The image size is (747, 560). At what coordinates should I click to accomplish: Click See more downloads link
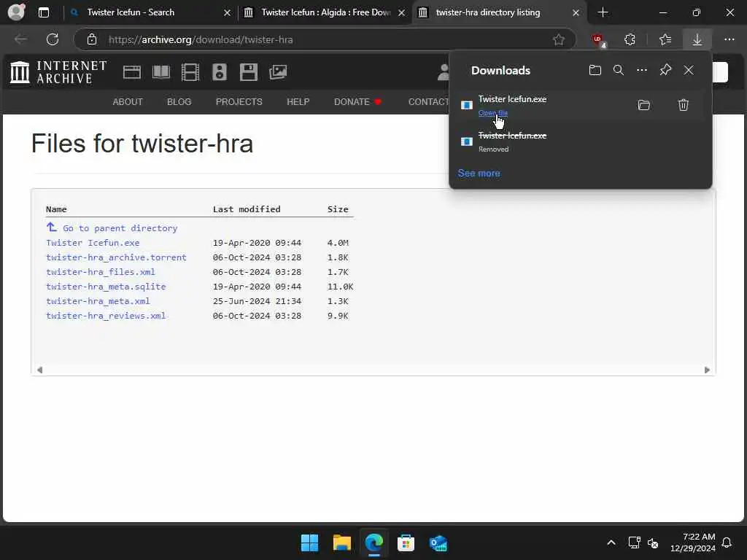(479, 174)
